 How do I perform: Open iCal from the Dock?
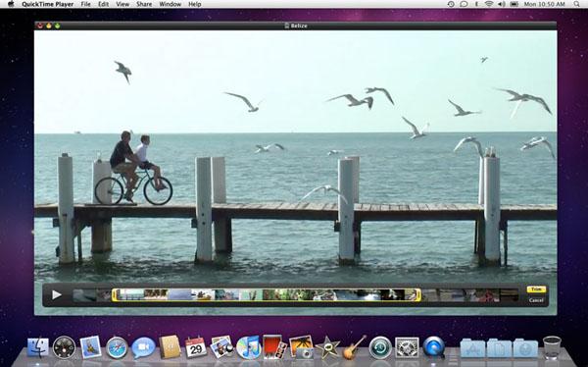pos(196,347)
